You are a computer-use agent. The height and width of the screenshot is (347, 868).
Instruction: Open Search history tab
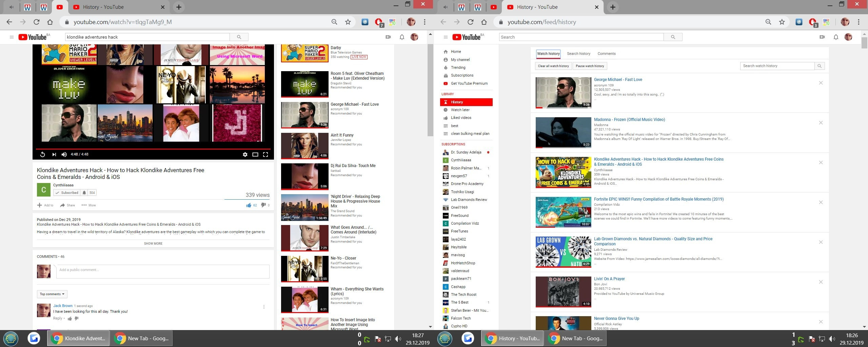click(x=578, y=54)
